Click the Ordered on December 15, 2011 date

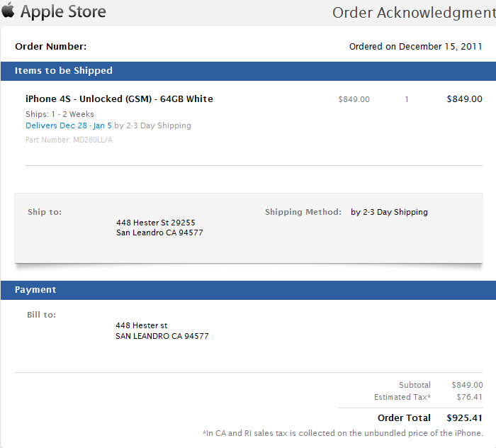(x=415, y=47)
